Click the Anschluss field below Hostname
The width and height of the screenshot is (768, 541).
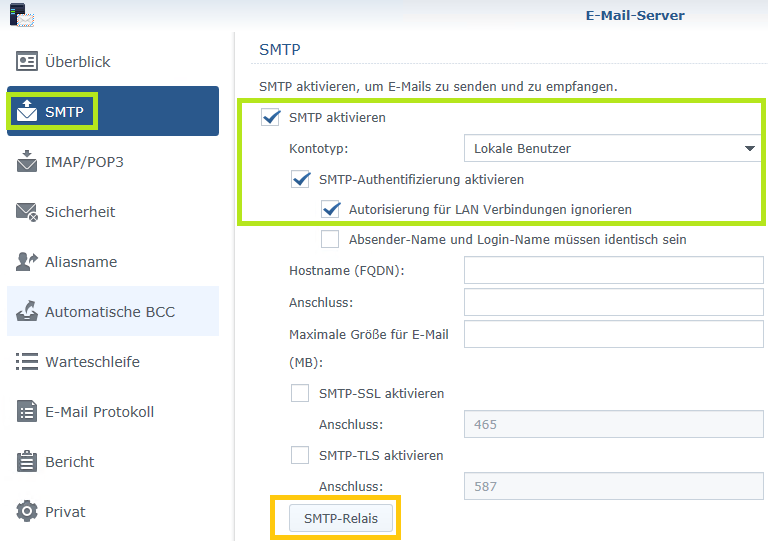[x=613, y=303]
